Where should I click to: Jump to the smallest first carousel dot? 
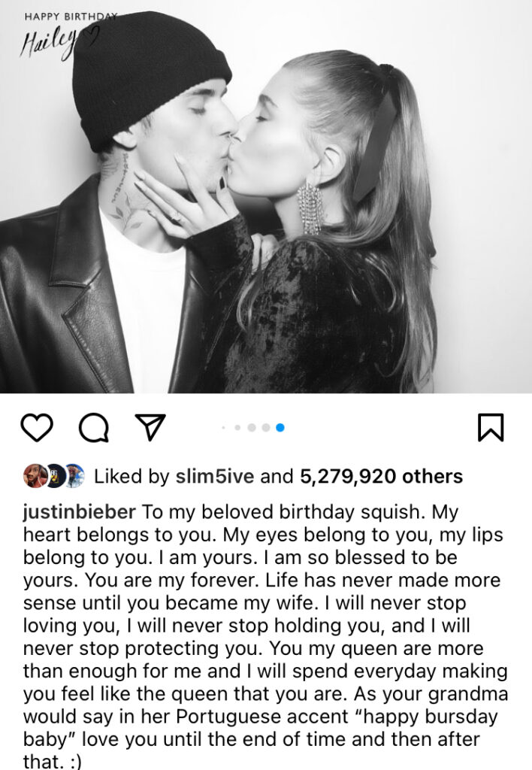point(223,428)
